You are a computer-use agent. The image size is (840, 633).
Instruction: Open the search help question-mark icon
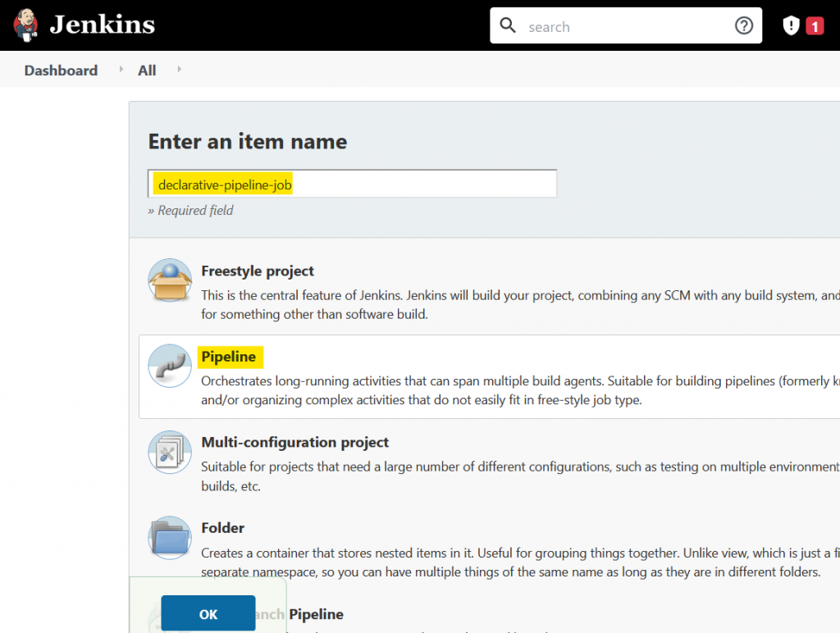click(x=743, y=25)
